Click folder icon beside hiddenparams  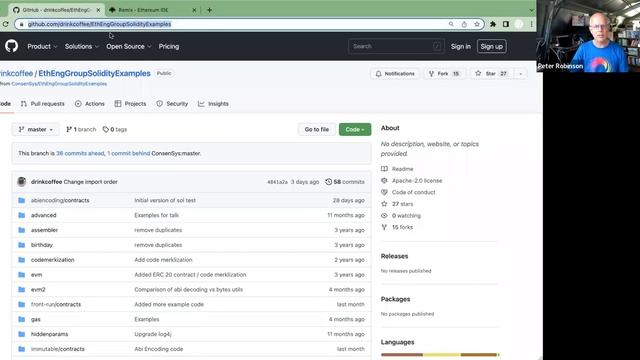(x=22, y=334)
